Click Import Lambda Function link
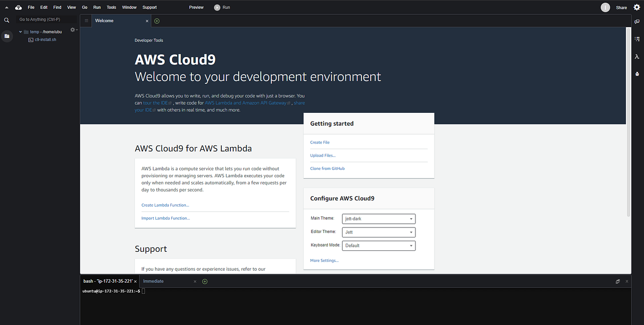The height and width of the screenshot is (325, 644). pyautogui.click(x=166, y=218)
